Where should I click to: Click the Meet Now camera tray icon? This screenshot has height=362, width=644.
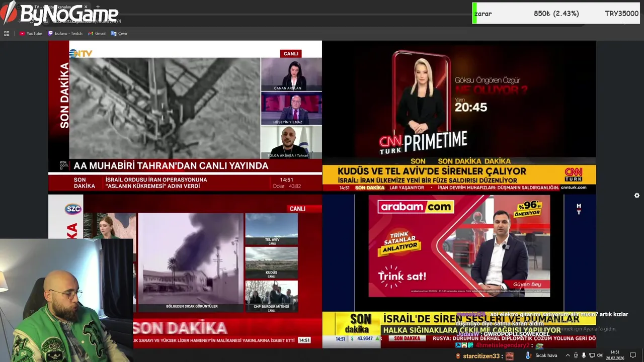(576, 355)
